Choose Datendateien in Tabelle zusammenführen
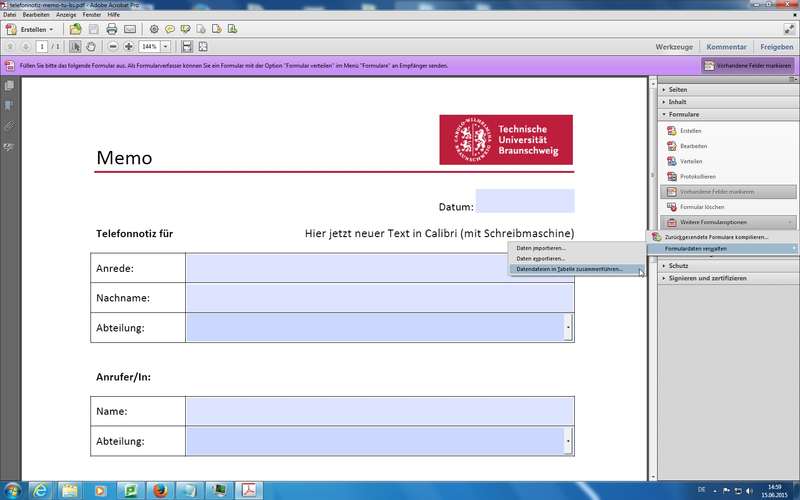800x500 pixels. coord(568,269)
